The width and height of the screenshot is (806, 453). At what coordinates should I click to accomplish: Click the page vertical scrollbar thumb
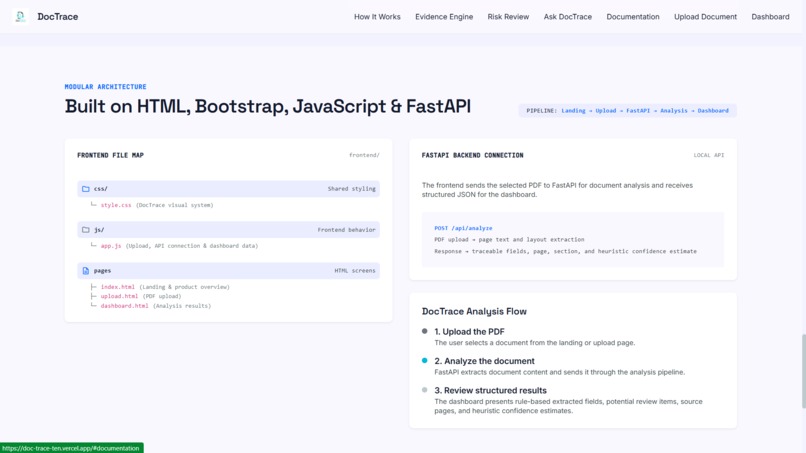803,371
